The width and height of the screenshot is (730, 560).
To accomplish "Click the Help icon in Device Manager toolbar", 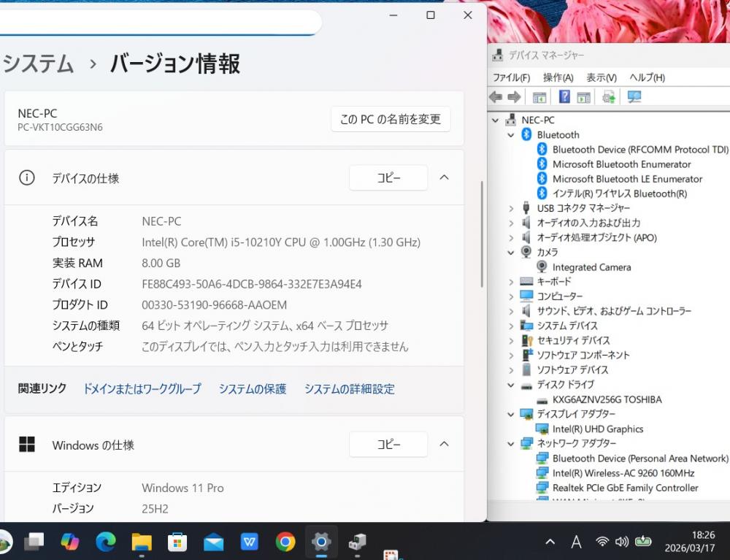I will tap(564, 97).
